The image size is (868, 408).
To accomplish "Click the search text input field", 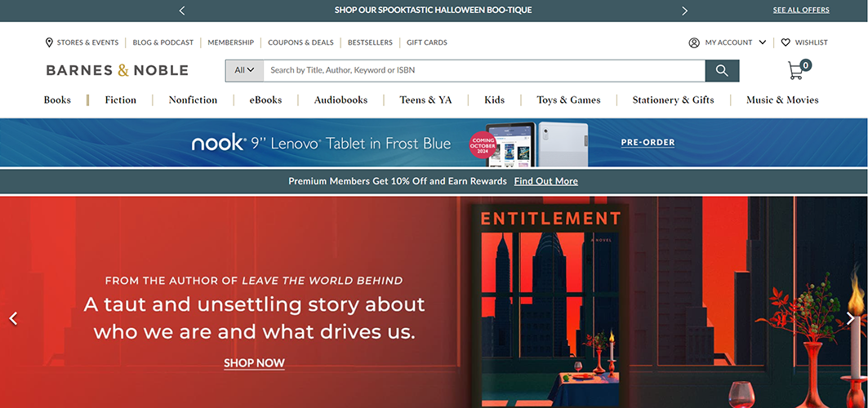I will pyautogui.click(x=483, y=70).
